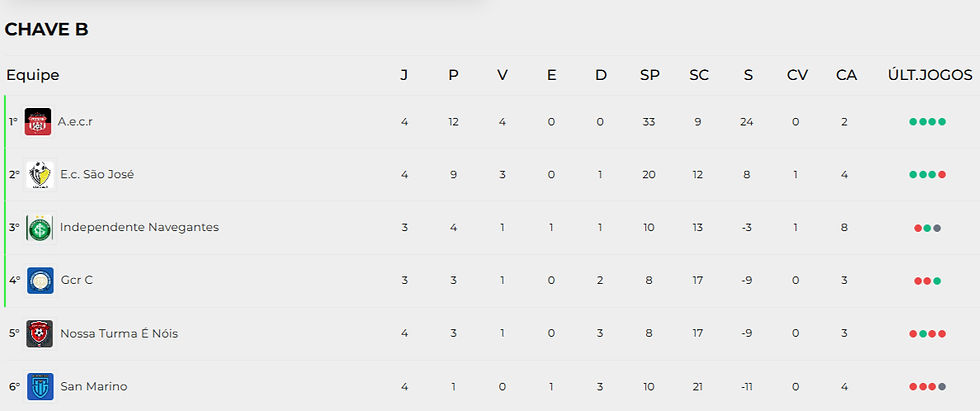Open the E.c. São José team link
This screenshot has height=411, width=980.
pos(96,175)
